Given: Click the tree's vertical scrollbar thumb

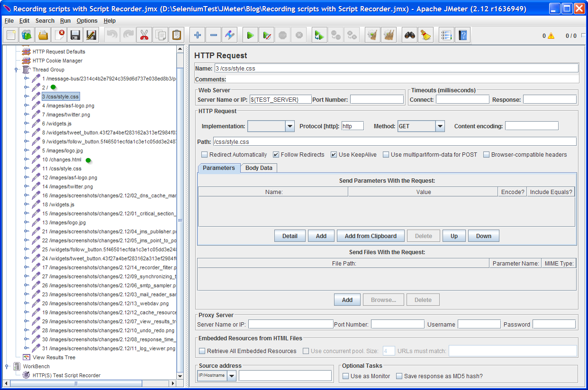Looking at the screenshot, I should point(180,220).
